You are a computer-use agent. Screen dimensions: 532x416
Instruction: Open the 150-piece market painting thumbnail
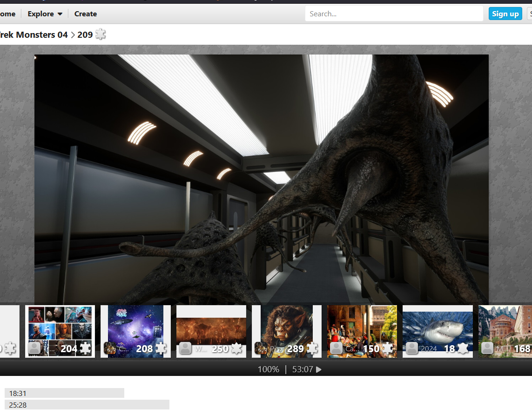click(x=362, y=331)
